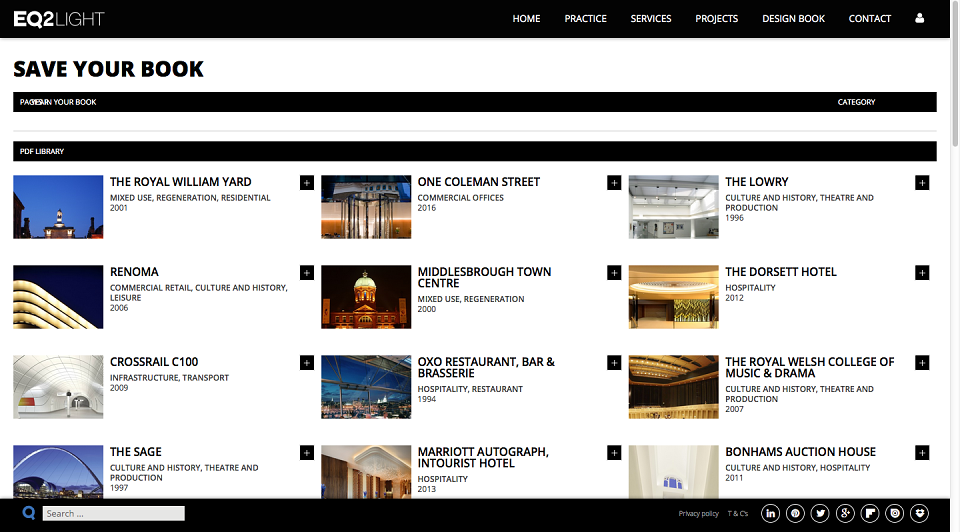The height and width of the screenshot is (532, 960).
Task: Open the Privacy policy link
Action: (x=698, y=514)
